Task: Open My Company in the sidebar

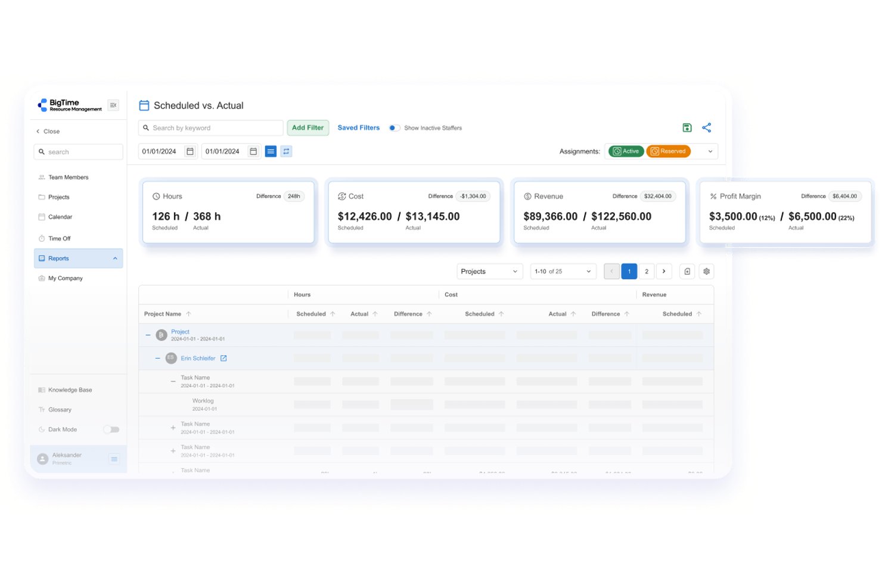Action: click(x=66, y=278)
